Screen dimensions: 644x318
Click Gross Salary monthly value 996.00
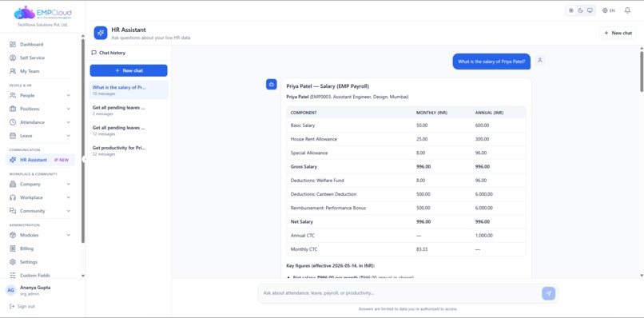(x=423, y=167)
